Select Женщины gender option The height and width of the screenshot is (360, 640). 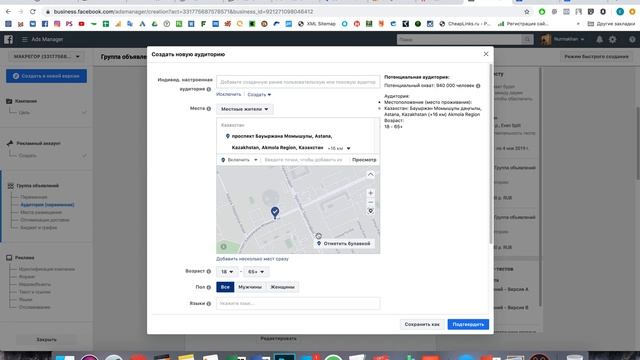click(x=282, y=287)
